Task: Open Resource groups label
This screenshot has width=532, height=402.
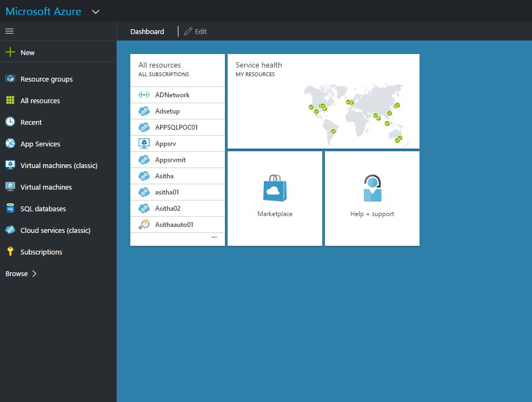Action: (x=46, y=79)
